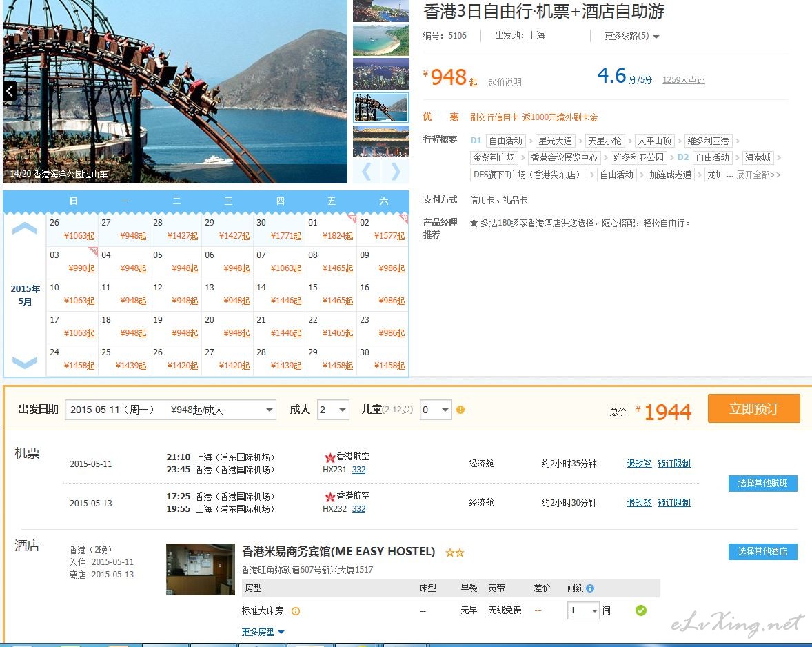Click 香港会议展览中心 itinerary stop
The height and width of the screenshot is (647, 812).
pos(564,157)
